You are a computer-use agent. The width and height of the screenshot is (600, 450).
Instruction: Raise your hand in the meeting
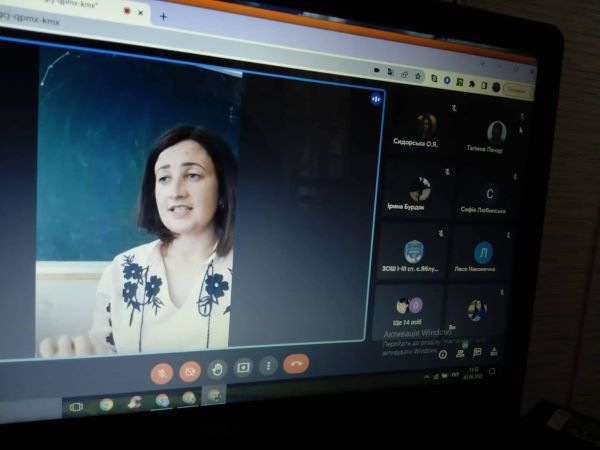coord(217,369)
